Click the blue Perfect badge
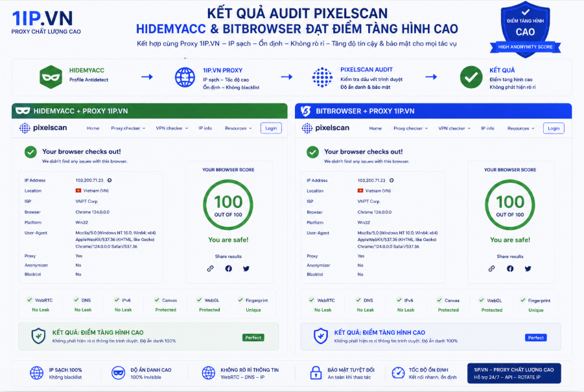584x392 pixels. coord(536,338)
